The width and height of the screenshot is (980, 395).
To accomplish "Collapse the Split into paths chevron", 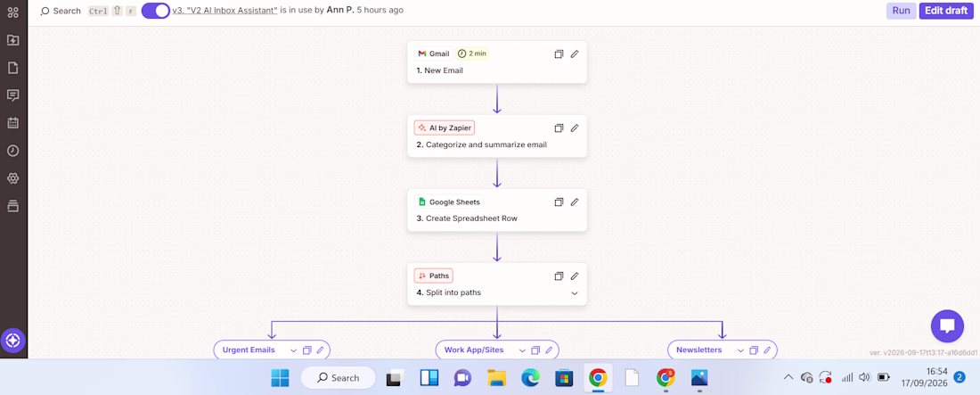I will tap(575, 293).
